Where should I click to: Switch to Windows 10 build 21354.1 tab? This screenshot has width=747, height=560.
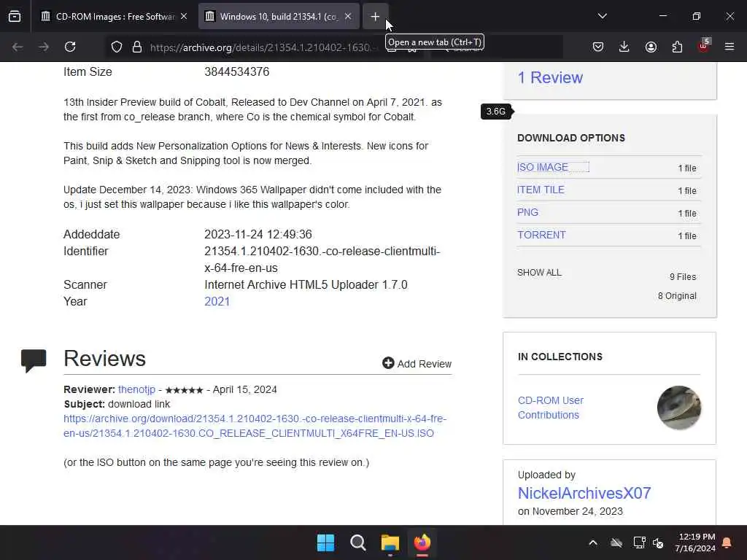(279, 17)
